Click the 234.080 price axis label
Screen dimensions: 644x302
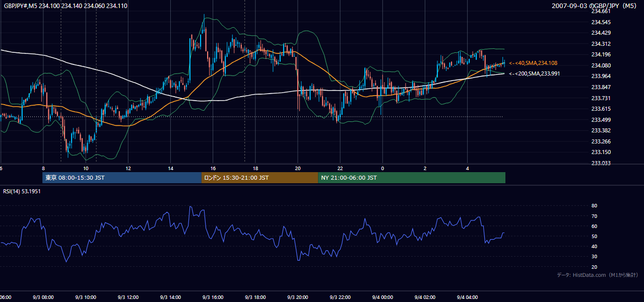pos(601,65)
